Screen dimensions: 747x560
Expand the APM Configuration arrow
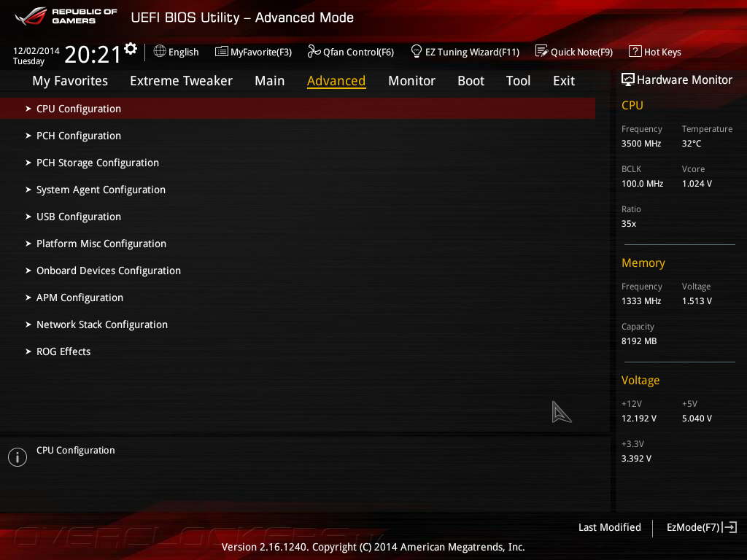[x=28, y=297]
